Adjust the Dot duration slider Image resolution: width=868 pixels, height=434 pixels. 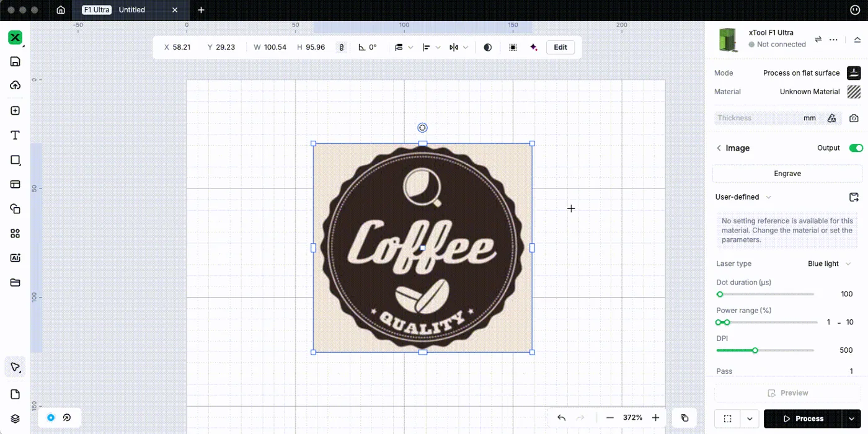pyautogui.click(x=765, y=294)
